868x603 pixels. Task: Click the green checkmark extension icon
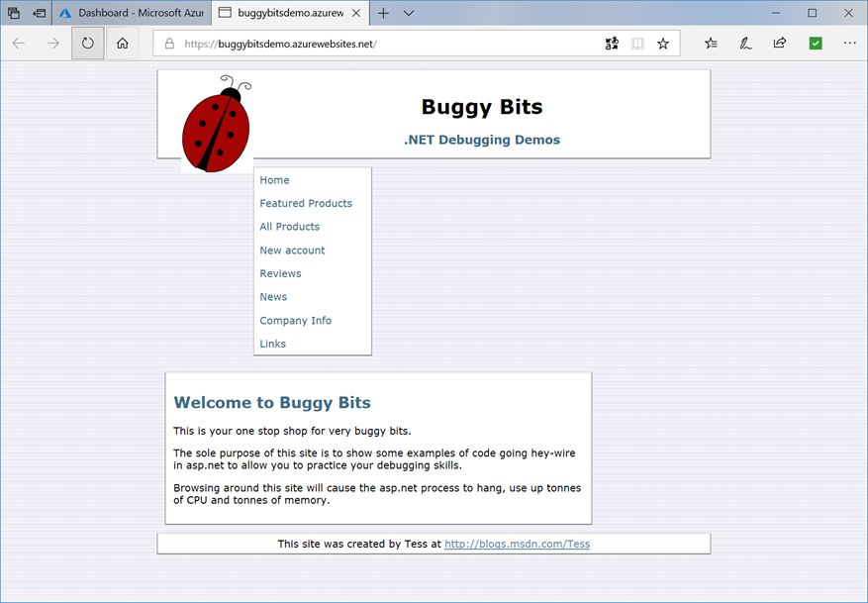[x=816, y=44]
